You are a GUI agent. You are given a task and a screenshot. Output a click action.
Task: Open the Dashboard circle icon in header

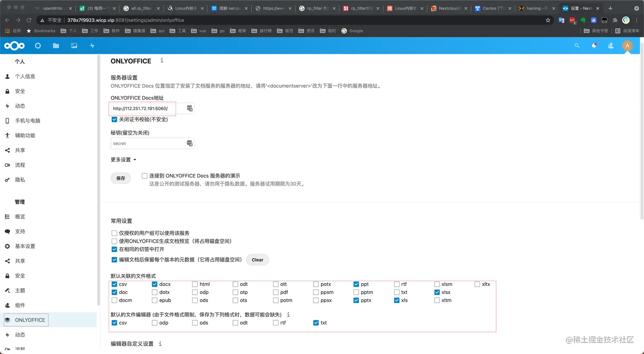[38, 46]
